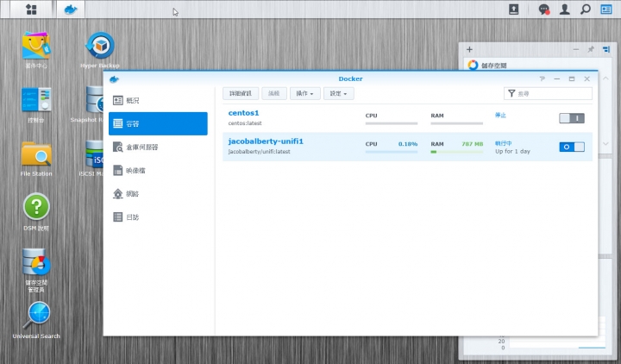This screenshot has height=364, width=621.
Task: Select the Container (容器) sidebar item
Action: coord(158,123)
